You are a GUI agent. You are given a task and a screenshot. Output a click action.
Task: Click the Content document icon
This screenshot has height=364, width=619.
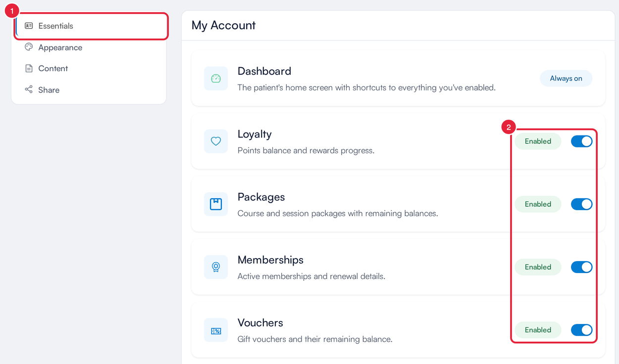click(x=29, y=68)
